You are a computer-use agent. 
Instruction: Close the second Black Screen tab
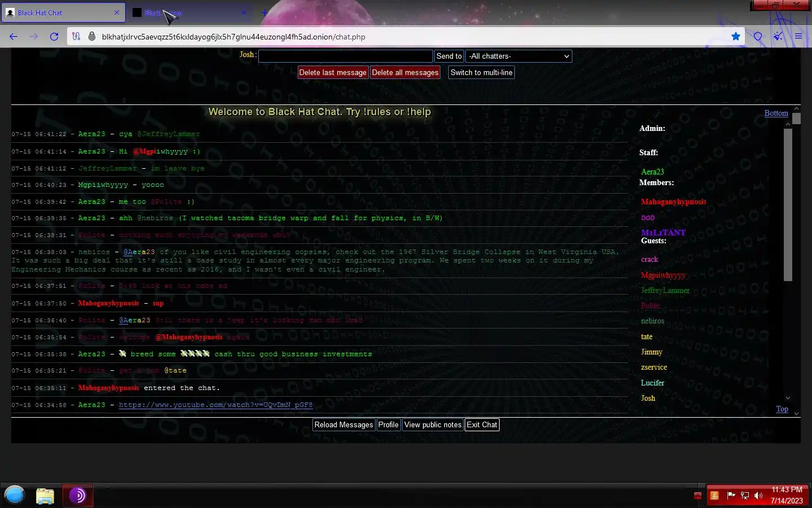[x=244, y=12]
